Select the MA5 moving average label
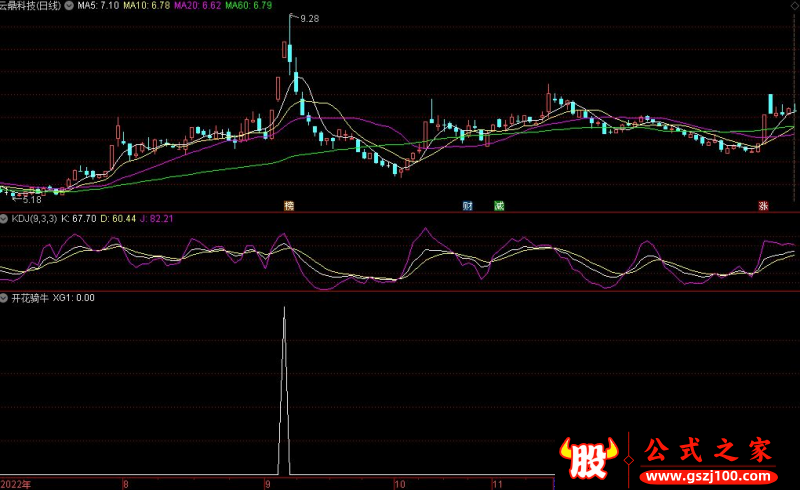 98,6
